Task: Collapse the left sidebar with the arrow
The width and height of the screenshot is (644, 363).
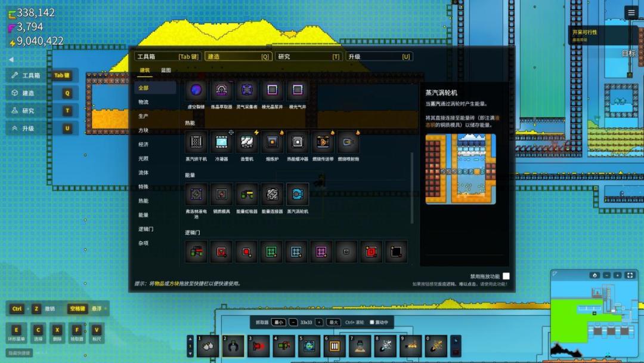Action: [x=11, y=60]
